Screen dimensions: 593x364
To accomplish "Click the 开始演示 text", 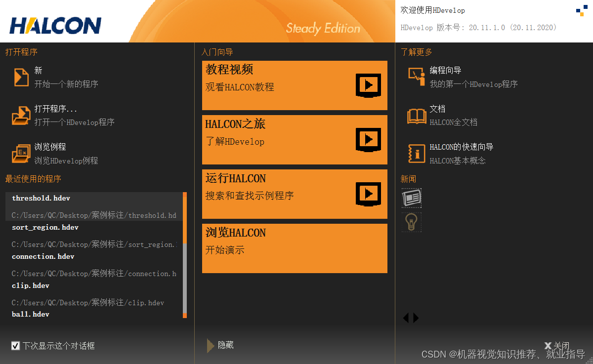I will (225, 250).
